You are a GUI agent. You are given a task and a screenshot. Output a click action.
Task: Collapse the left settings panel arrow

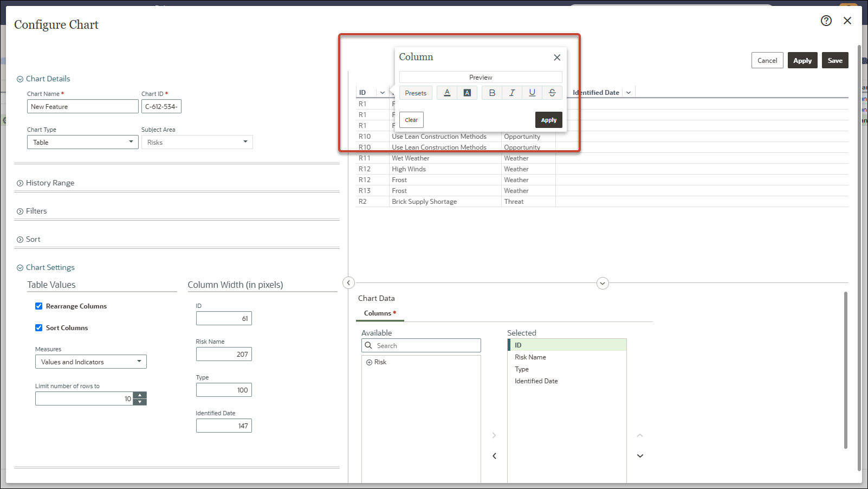pyautogui.click(x=349, y=282)
